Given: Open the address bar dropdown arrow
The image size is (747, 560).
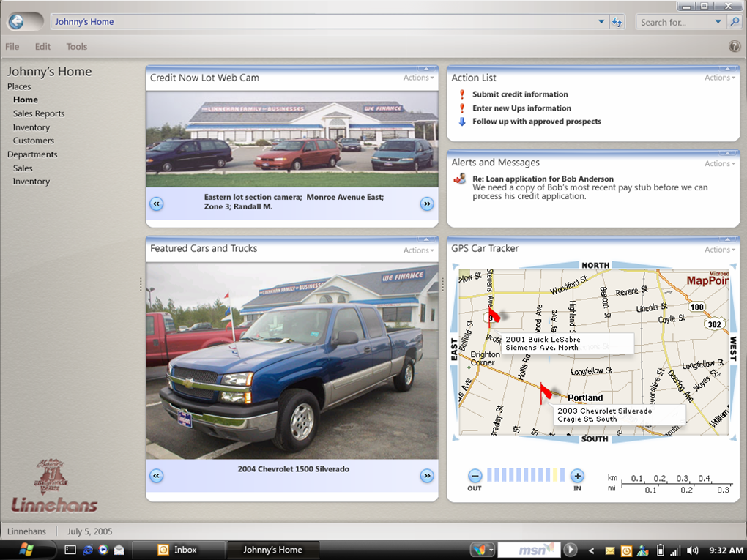Looking at the screenshot, I should [601, 22].
